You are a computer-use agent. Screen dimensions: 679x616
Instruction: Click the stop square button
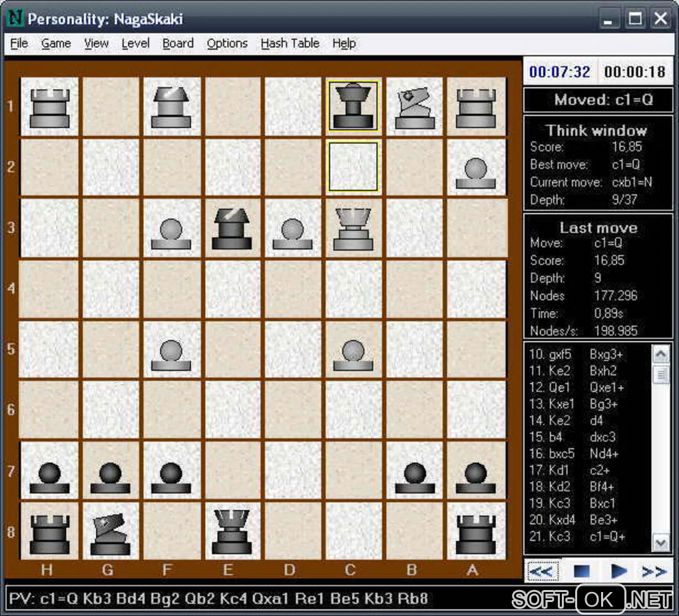coord(582,571)
